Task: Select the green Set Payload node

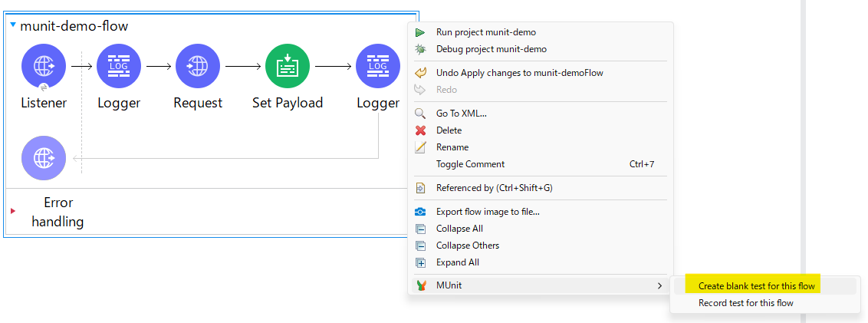Action: point(288,67)
